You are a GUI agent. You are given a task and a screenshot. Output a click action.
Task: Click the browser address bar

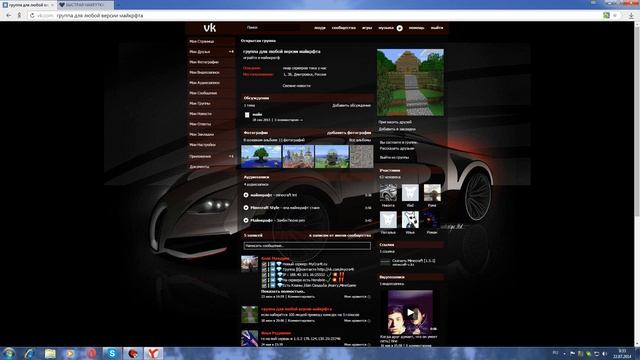pos(318,16)
